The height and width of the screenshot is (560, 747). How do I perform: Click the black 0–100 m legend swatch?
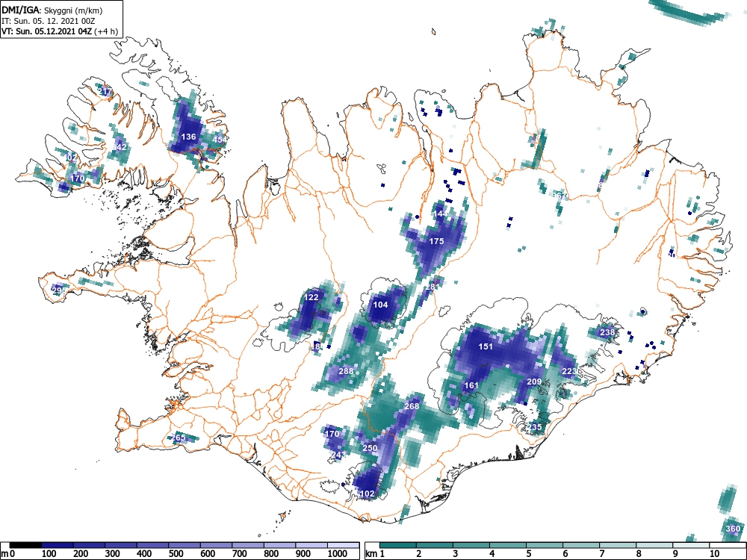click(x=25, y=545)
